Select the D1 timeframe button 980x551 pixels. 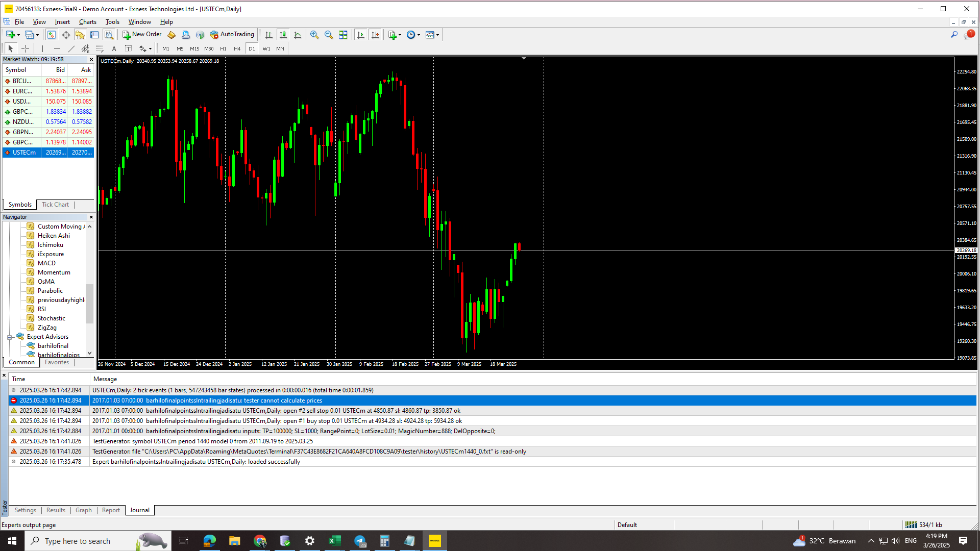tap(252, 48)
